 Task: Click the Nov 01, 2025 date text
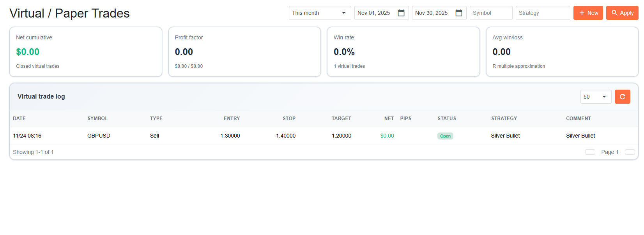373,13
